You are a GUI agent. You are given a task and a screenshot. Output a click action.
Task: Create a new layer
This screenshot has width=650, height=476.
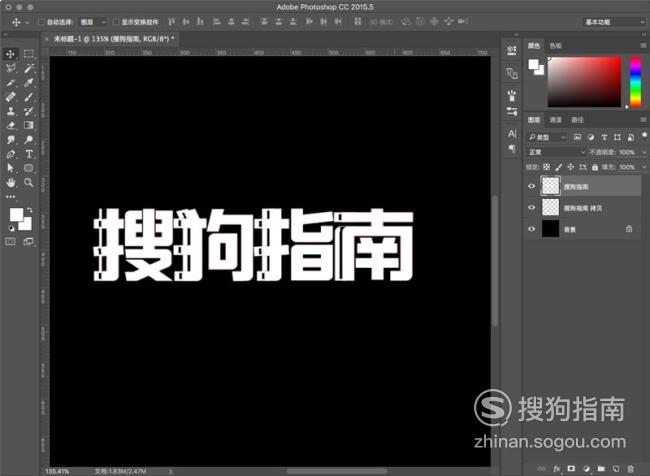pyautogui.click(x=616, y=469)
